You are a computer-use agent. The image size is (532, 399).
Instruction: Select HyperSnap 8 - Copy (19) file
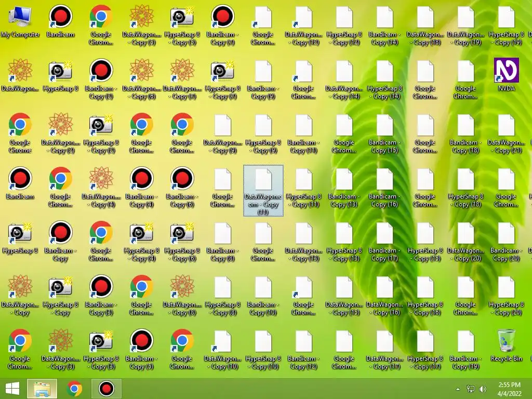[506, 25]
